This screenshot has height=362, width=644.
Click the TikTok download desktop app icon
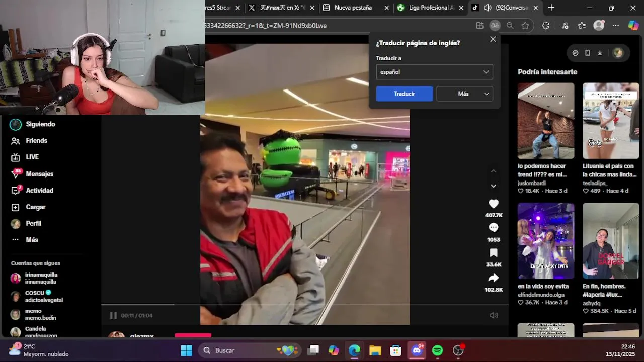coord(600,53)
